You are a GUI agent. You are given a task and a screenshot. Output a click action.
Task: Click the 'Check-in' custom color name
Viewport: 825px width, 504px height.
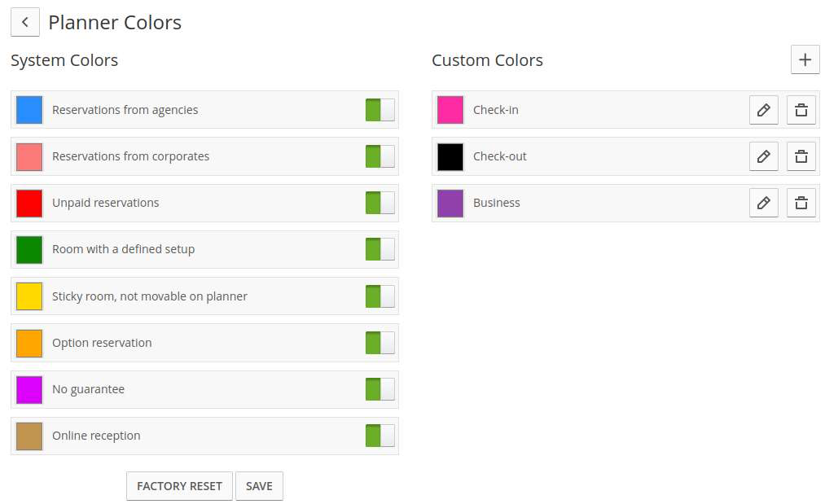(x=496, y=110)
